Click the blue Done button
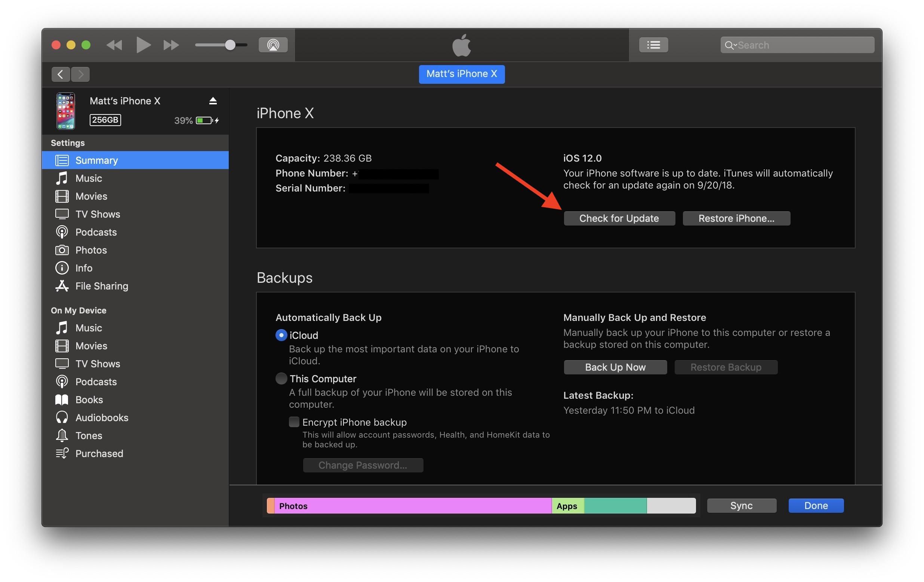The image size is (924, 582). (x=816, y=506)
